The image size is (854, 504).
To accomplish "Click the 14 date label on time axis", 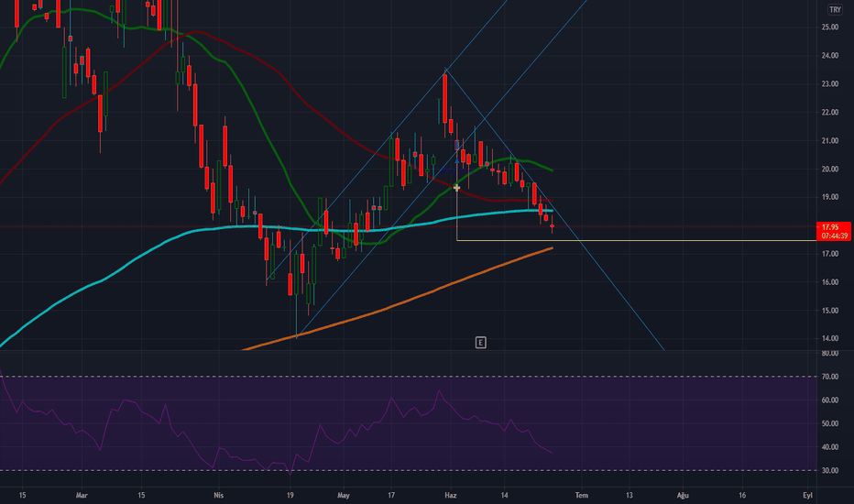I will pos(504,495).
